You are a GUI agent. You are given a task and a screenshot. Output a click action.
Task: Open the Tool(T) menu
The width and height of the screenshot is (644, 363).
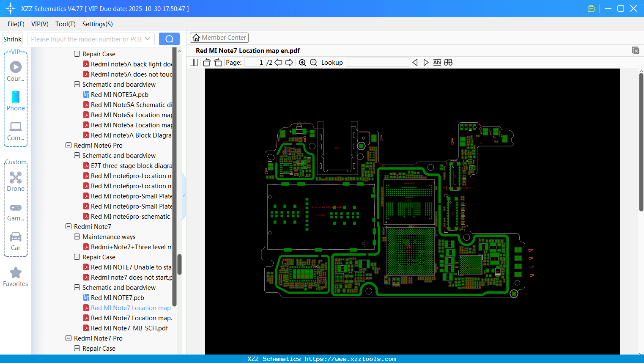click(x=65, y=24)
